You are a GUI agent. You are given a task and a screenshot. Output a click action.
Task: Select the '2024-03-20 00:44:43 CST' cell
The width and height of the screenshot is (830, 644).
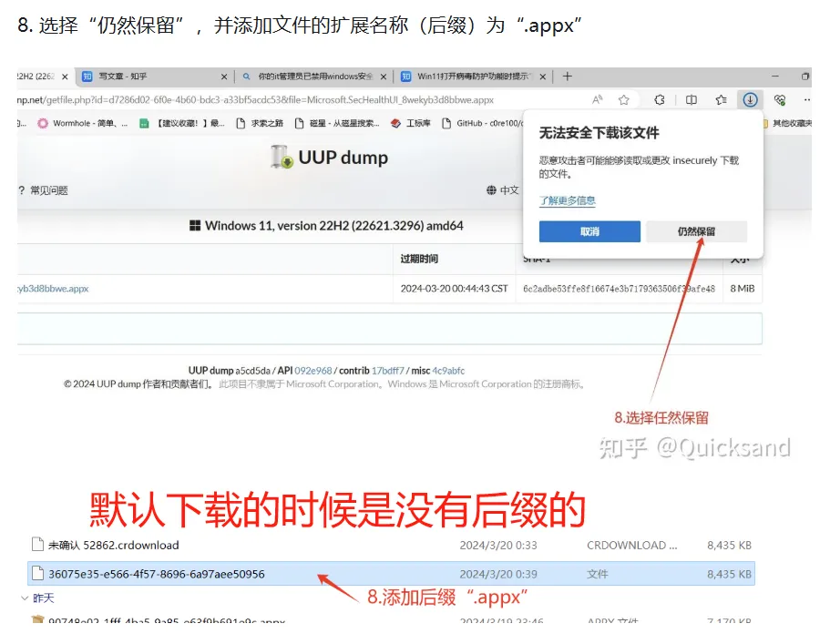(x=454, y=289)
